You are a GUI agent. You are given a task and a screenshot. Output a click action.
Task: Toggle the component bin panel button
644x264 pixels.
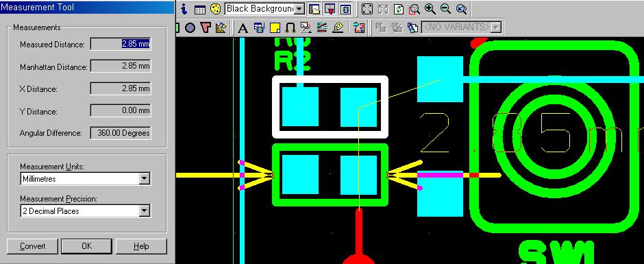click(x=345, y=9)
